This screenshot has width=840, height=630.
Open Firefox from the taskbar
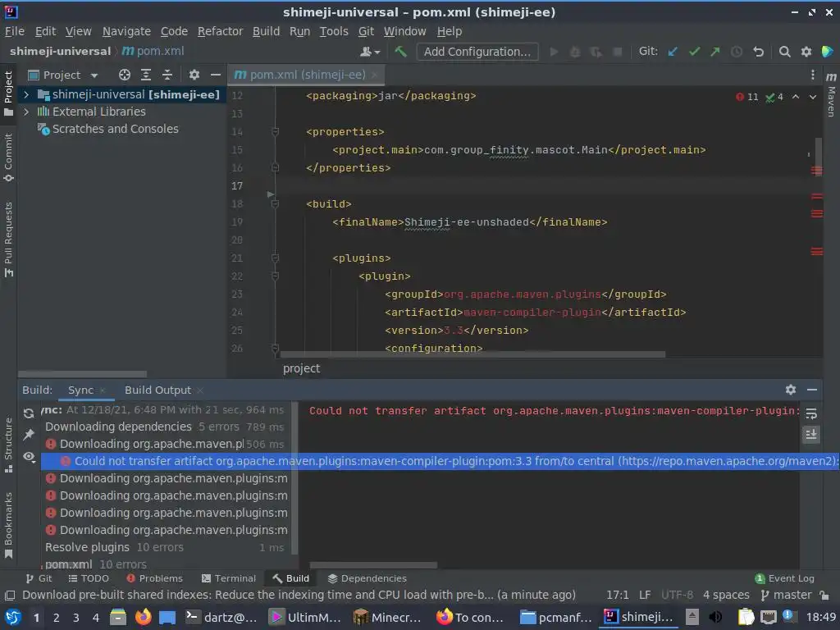tap(143, 617)
